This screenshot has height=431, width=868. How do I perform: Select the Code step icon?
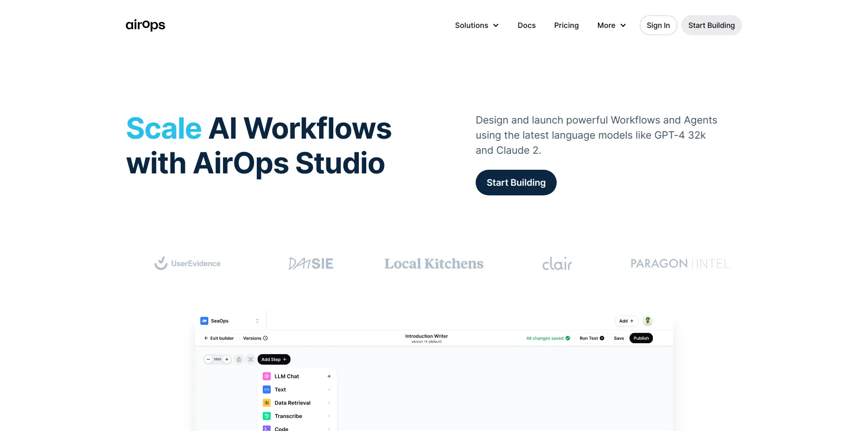click(266, 428)
